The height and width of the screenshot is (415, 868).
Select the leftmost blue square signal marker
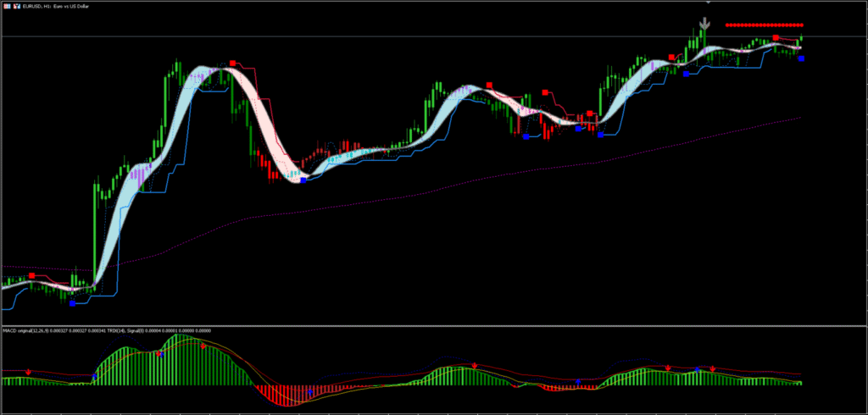[x=72, y=302]
